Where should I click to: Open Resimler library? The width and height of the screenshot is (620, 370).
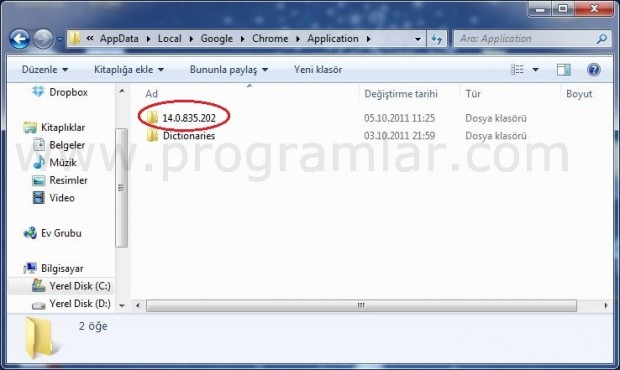point(68,180)
